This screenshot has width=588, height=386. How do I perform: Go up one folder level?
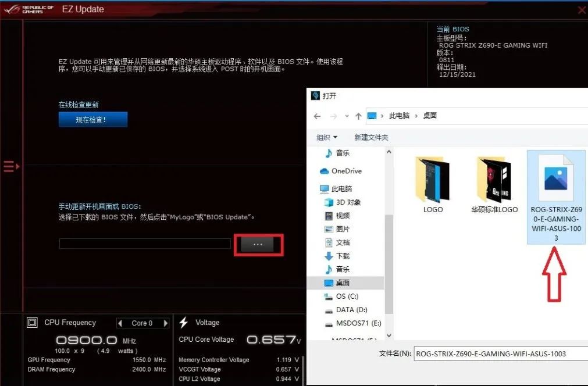(358, 116)
